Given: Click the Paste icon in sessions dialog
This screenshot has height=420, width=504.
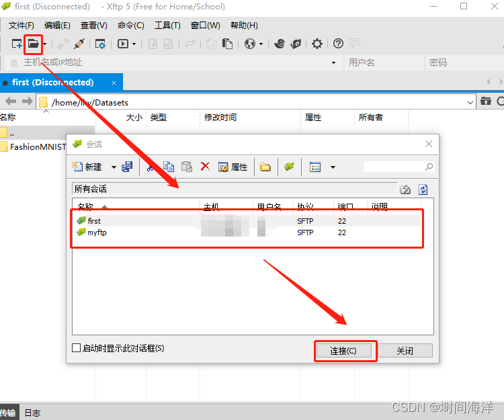Looking at the screenshot, I should (186, 167).
